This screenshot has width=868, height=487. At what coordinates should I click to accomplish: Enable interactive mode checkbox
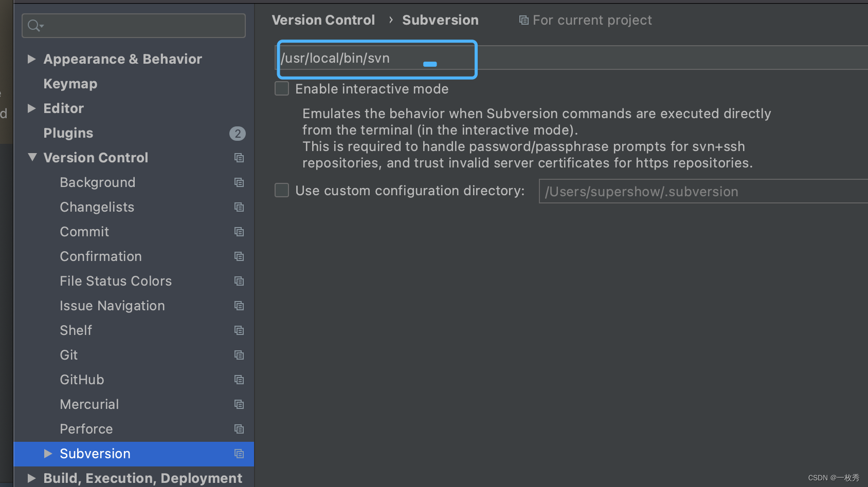click(282, 88)
